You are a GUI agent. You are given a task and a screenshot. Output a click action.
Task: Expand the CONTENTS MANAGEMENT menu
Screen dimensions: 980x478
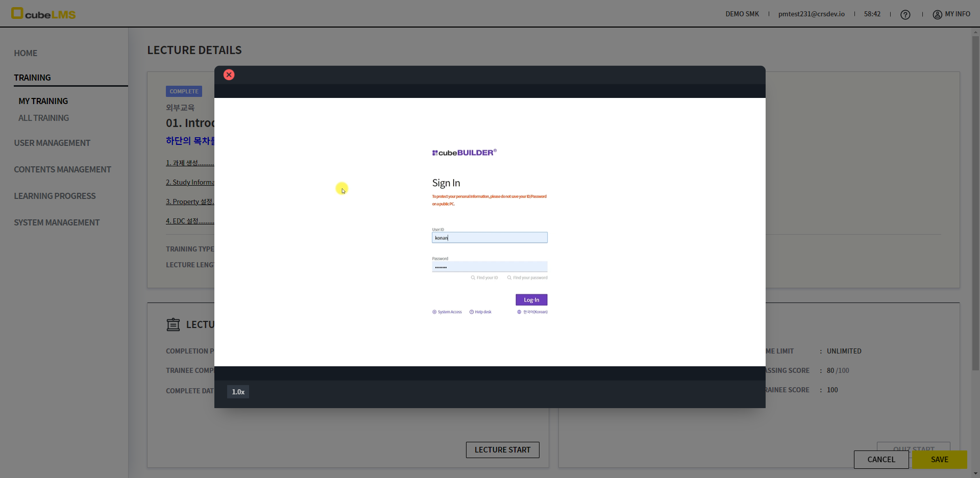coord(62,170)
